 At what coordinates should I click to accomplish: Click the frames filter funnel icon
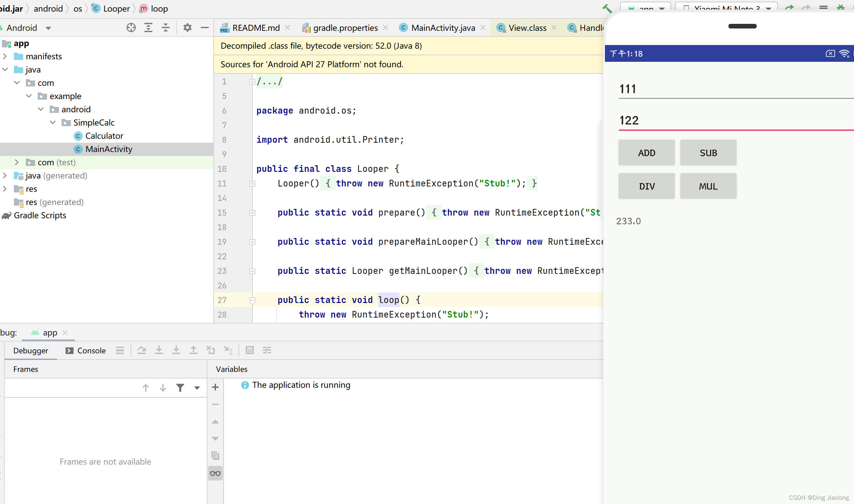pos(180,387)
